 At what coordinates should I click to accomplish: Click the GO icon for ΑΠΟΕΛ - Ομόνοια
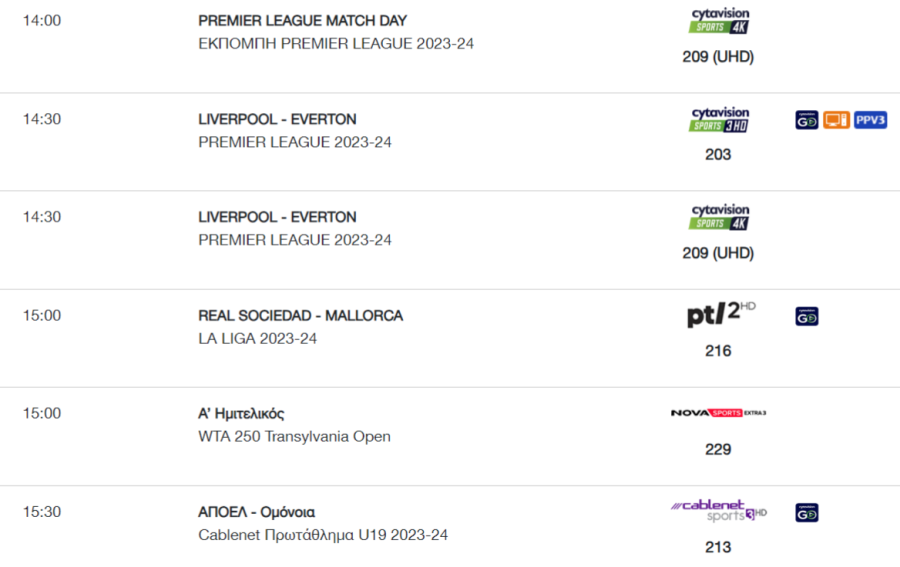click(x=806, y=512)
